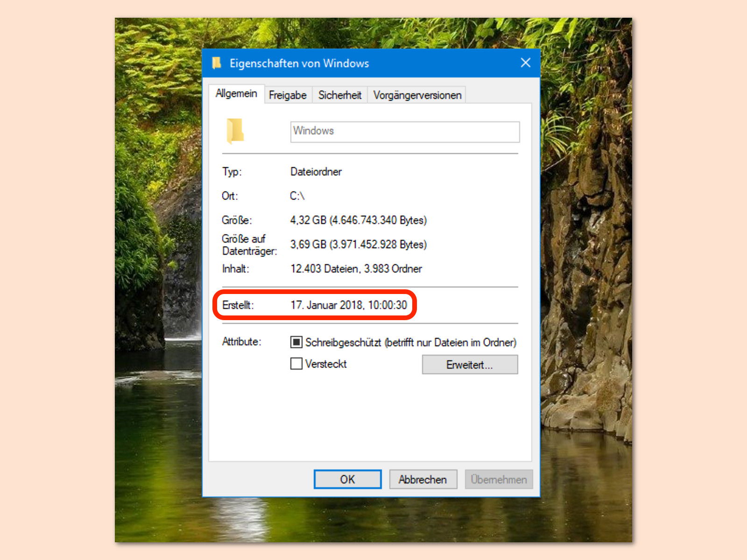
Task: Click the folder icon in the title bar
Action: (216, 63)
